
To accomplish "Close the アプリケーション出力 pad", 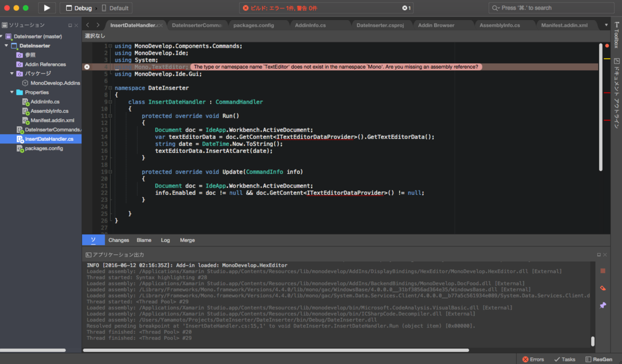I will point(605,255).
